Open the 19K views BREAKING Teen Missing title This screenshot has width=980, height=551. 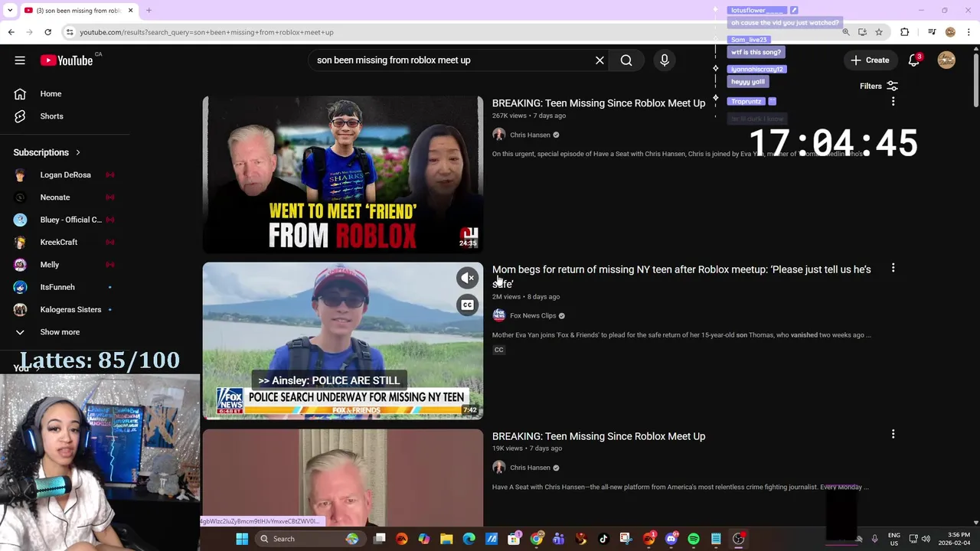(x=599, y=435)
